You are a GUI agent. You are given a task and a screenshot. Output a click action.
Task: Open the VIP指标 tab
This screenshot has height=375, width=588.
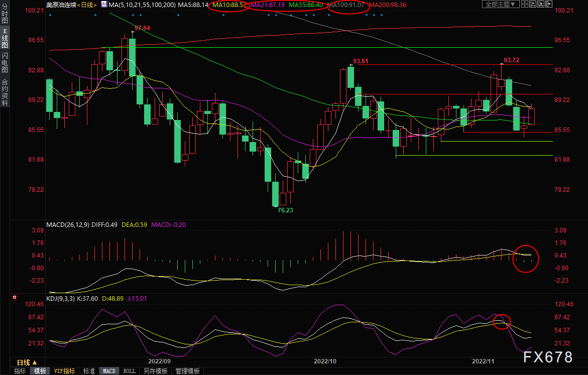[x=64, y=371]
